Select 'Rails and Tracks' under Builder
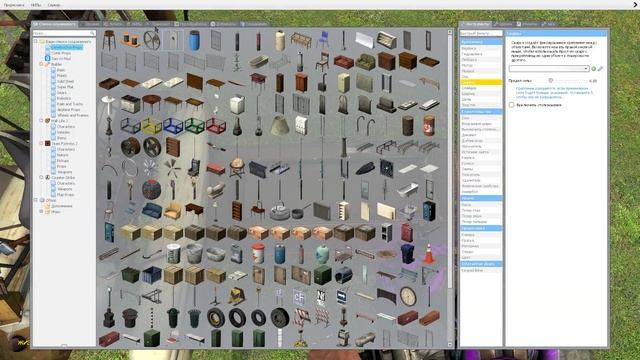 70,104
